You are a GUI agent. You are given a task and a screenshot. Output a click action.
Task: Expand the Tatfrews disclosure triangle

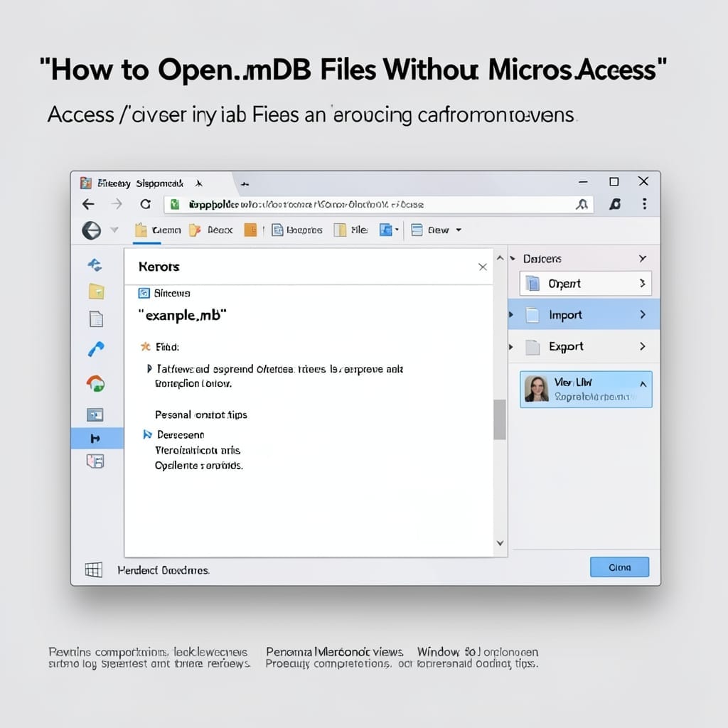149,369
